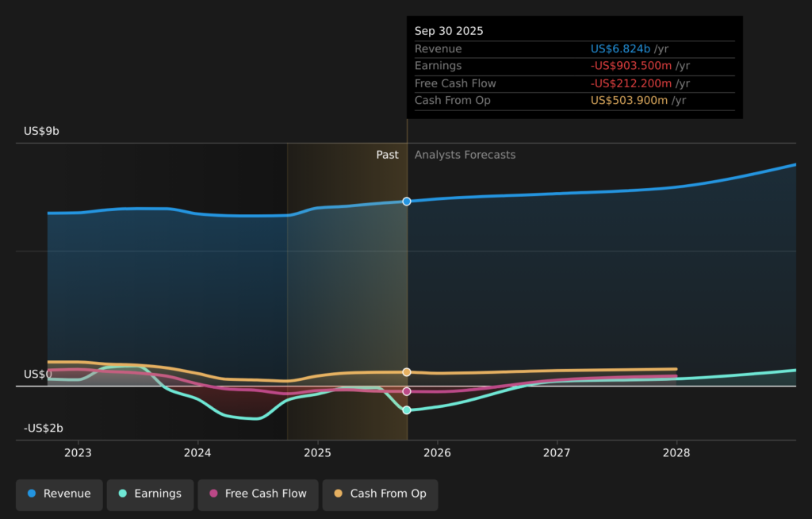Toggle Cash From Op legend button
Viewport: 812px width, 519px height.
(x=380, y=494)
